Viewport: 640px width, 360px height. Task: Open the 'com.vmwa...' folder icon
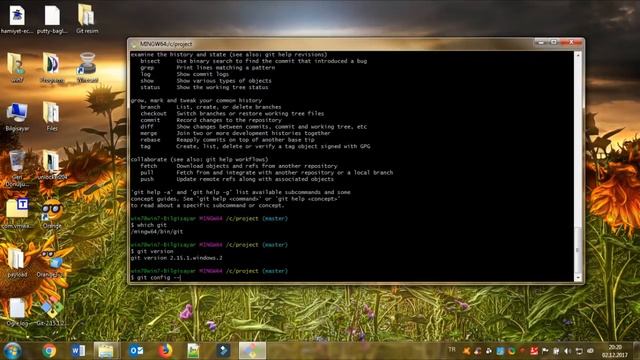point(17,213)
